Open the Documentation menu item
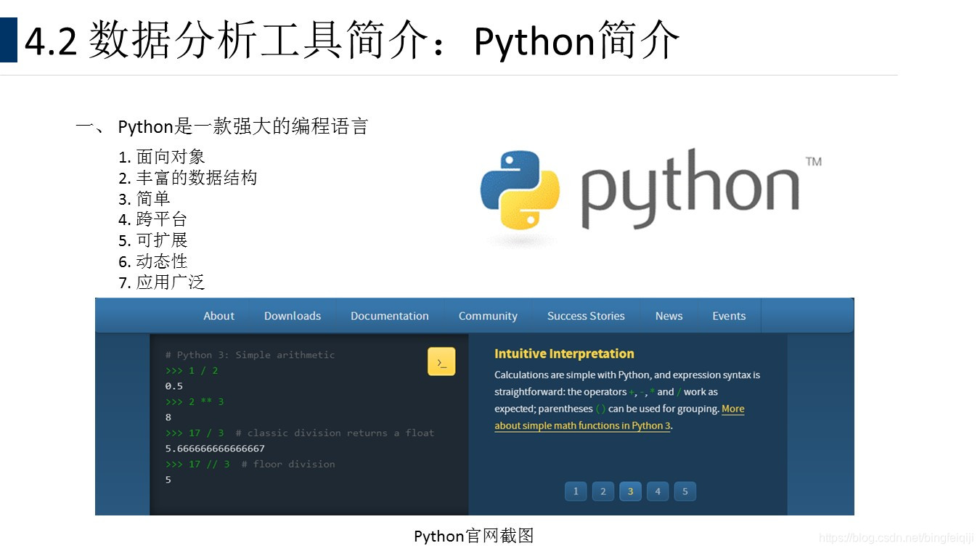This screenshot has height=551, width=980. tap(390, 316)
